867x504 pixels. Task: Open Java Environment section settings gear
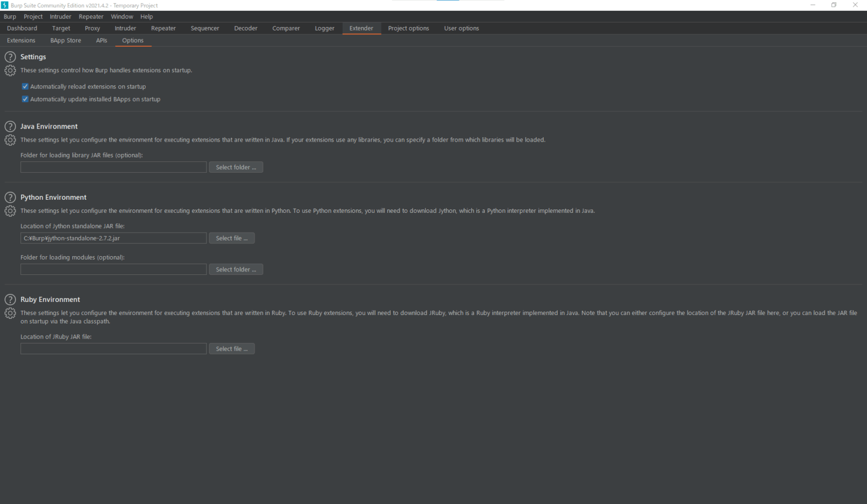coord(10,140)
